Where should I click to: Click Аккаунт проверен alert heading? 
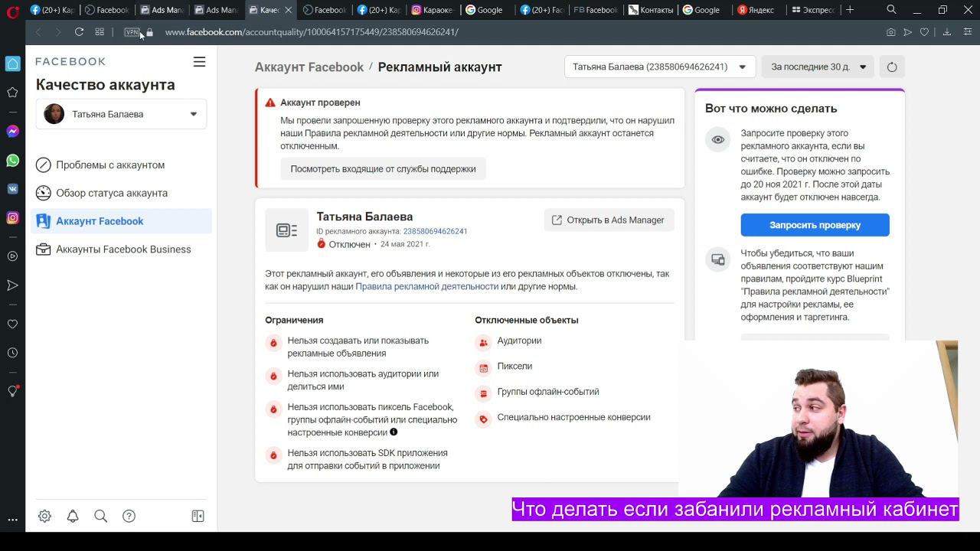320,103
